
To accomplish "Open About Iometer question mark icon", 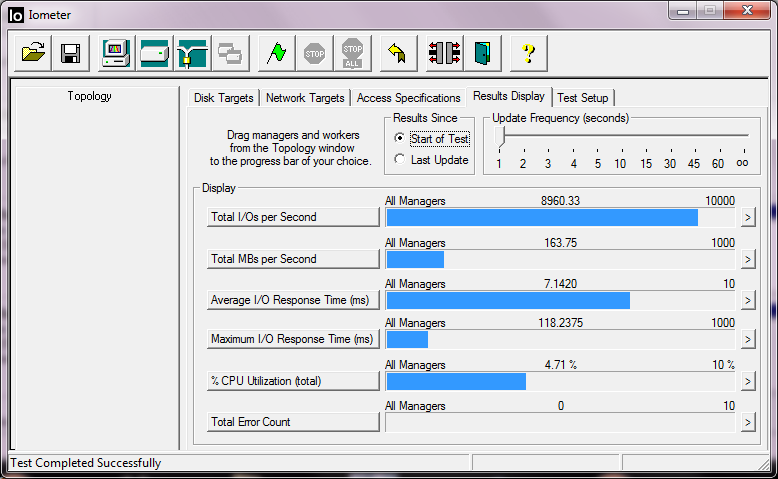I will pyautogui.click(x=529, y=53).
